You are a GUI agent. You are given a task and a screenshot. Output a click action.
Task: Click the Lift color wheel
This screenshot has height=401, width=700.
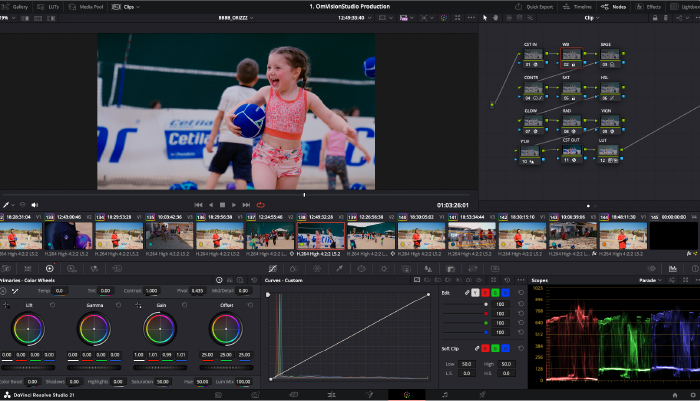pyautogui.click(x=28, y=329)
